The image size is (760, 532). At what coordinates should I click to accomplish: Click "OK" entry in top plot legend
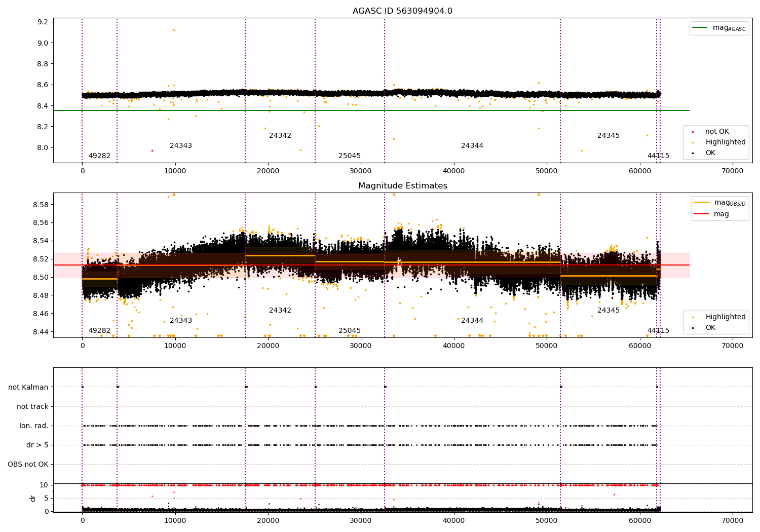click(710, 153)
